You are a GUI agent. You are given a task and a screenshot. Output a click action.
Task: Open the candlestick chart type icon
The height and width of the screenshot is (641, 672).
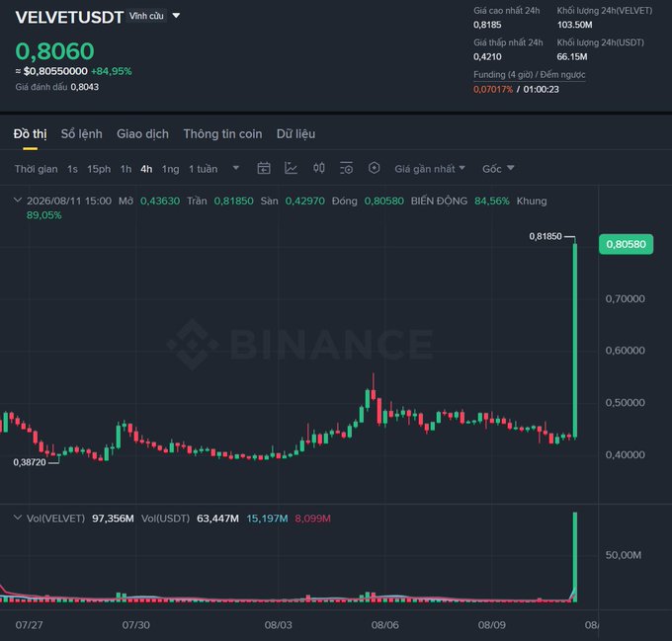coord(319,168)
